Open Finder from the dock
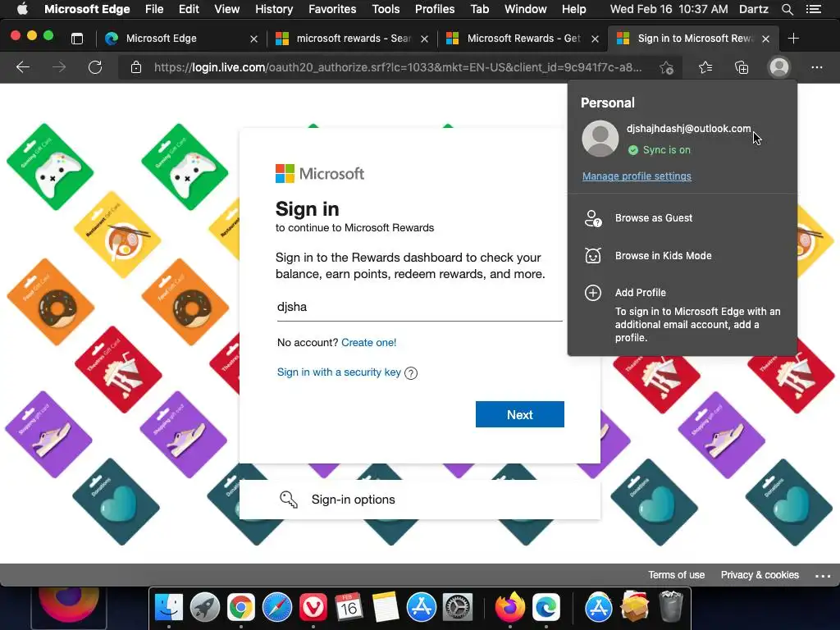This screenshot has height=630, width=840. pos(169,608)
